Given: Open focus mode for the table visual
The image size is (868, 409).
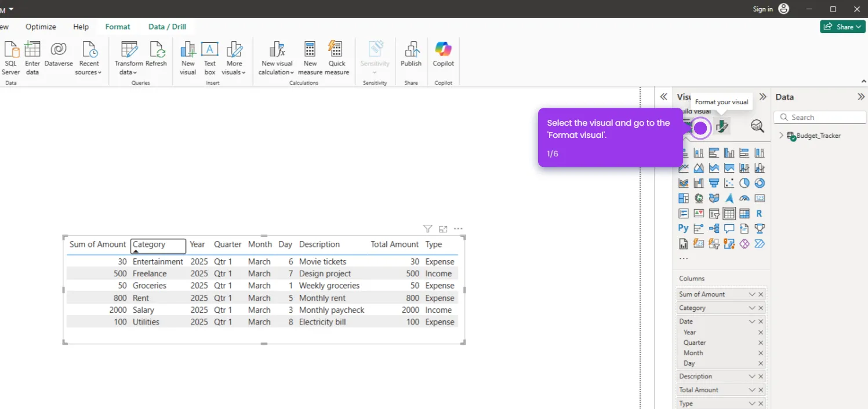Looking at the screenshot, I should (443, 229).
